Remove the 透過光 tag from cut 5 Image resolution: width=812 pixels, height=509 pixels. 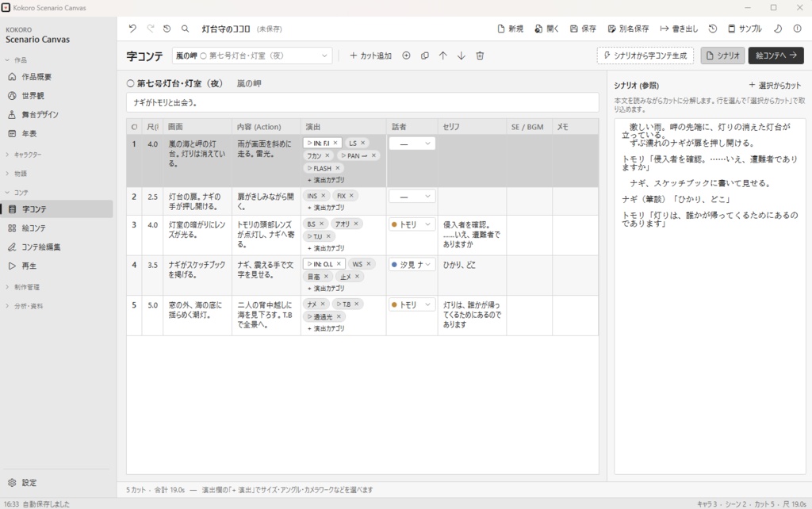[x=339, y=316]
